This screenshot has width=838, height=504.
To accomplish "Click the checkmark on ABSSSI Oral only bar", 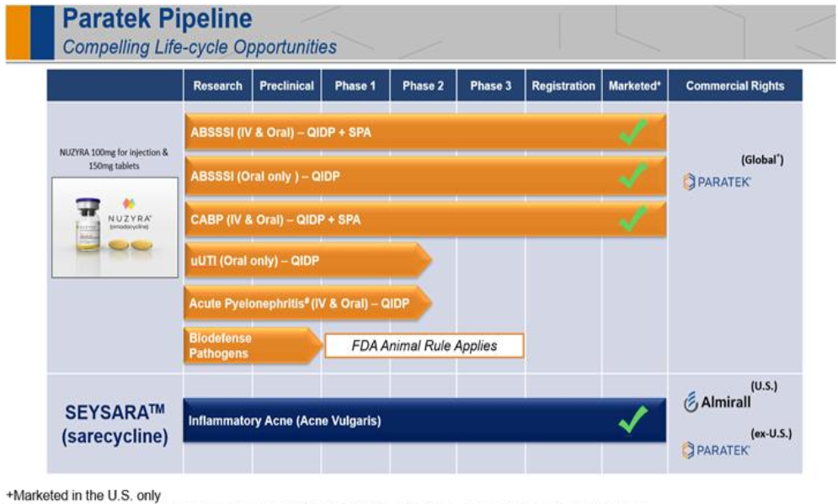I will click(634, 175).
